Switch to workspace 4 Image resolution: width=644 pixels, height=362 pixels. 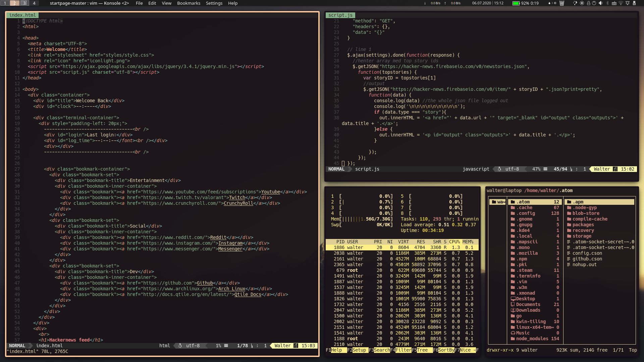(x=34, y=3)
